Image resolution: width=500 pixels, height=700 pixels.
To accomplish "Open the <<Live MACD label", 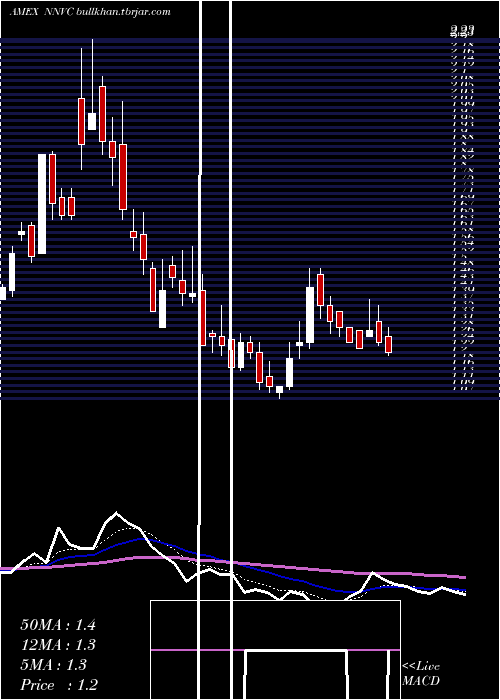I will 421,674.
